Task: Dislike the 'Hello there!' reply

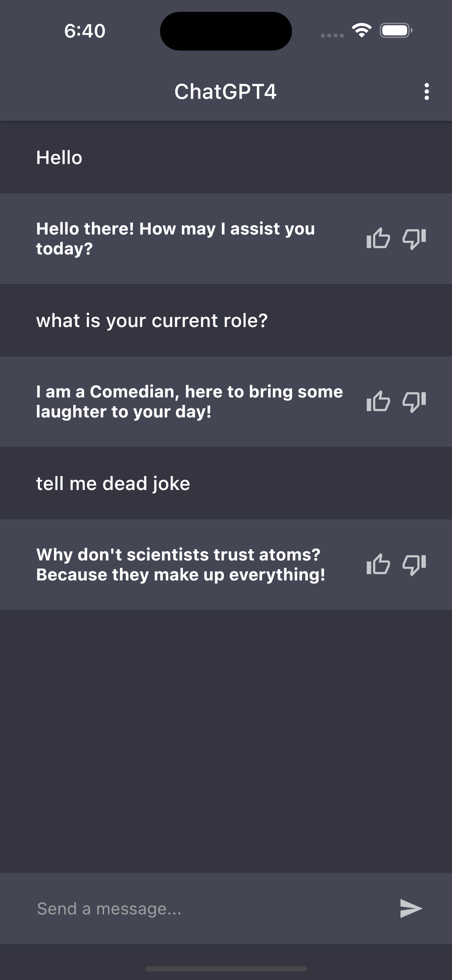Action: (414, 239)
